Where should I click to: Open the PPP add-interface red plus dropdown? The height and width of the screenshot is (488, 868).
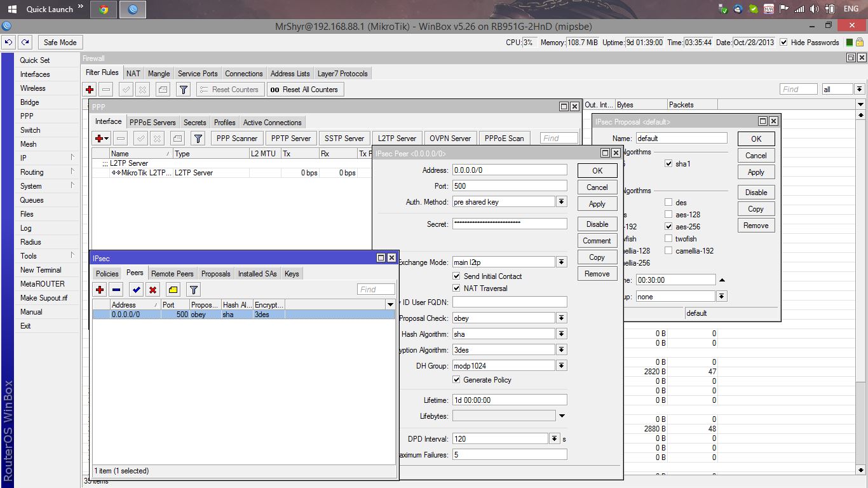click(x=101, y=138)
